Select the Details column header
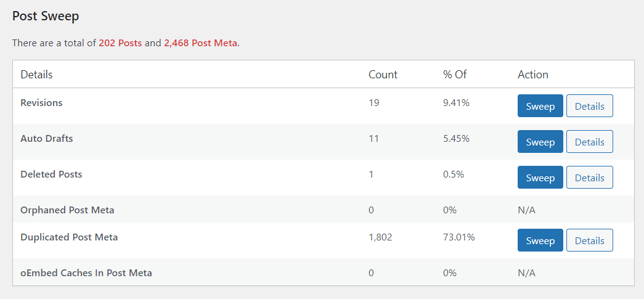644x299 pixels. click(36, 75)
